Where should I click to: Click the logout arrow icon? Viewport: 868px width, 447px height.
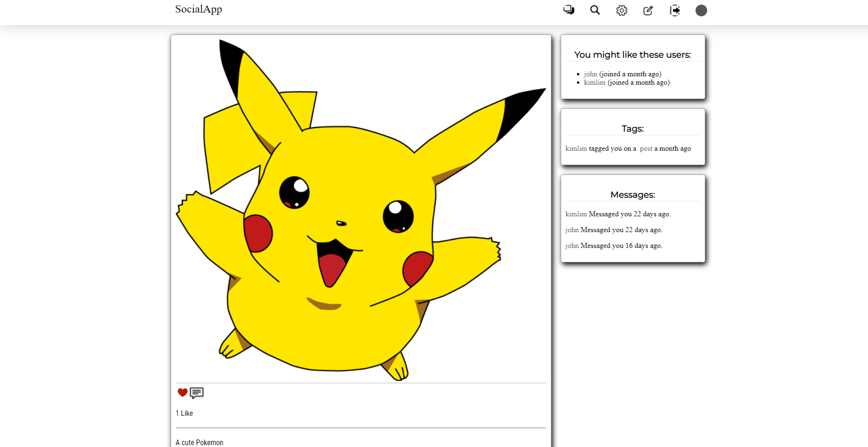coord(675,10)
